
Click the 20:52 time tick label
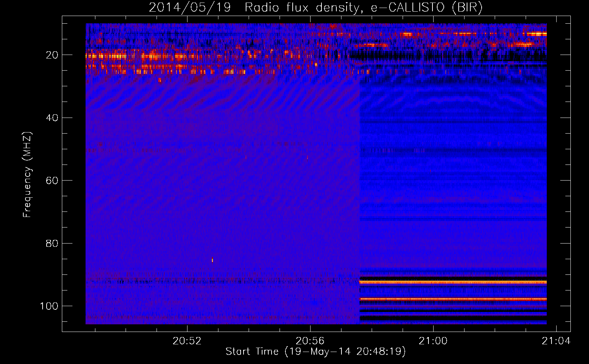pos(187,341)
